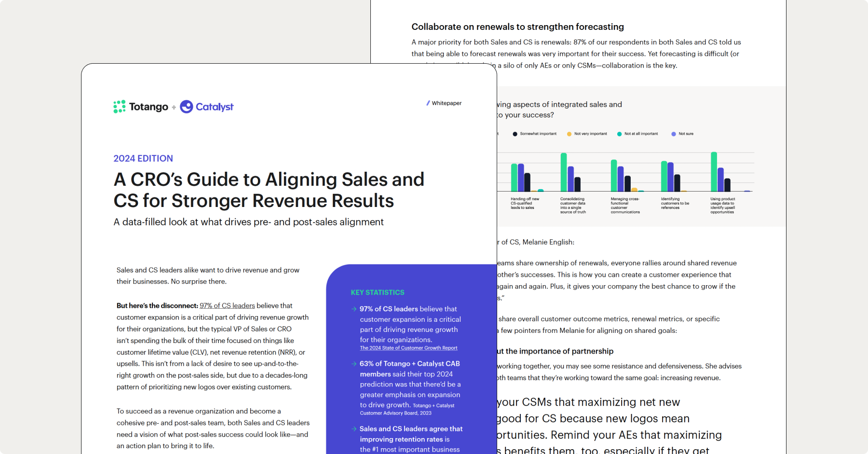868x454 pixels.
Task: Click 'To succeed as a revenue organization' paragraph
Action: pos(213,428)
